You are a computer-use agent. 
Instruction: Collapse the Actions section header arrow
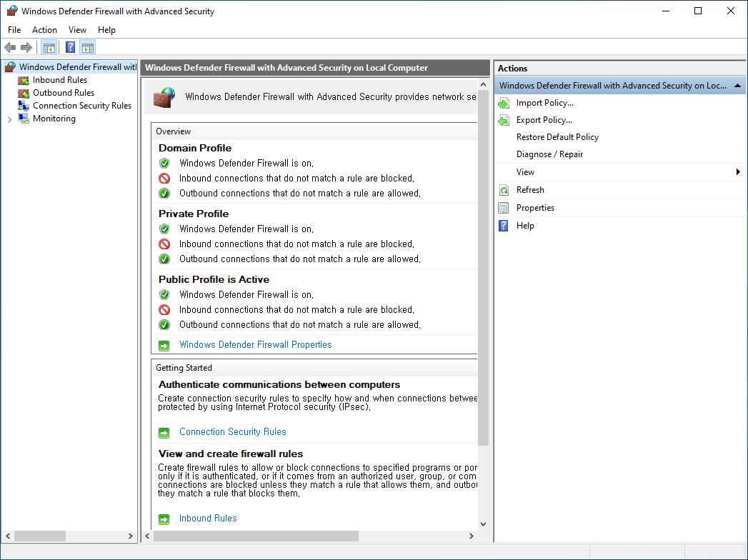738,86
